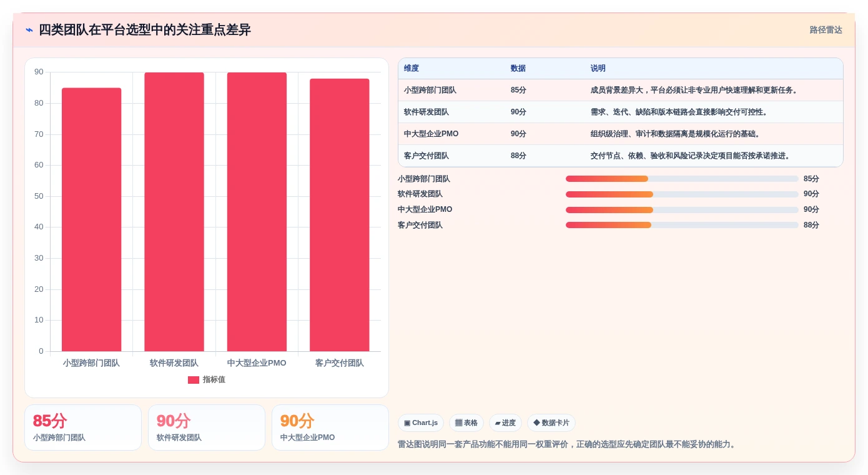The height and width of the screenshot is (475, 868).
Task: Click the 客户交付团队 bar in the chart
Action: (340, 215)
